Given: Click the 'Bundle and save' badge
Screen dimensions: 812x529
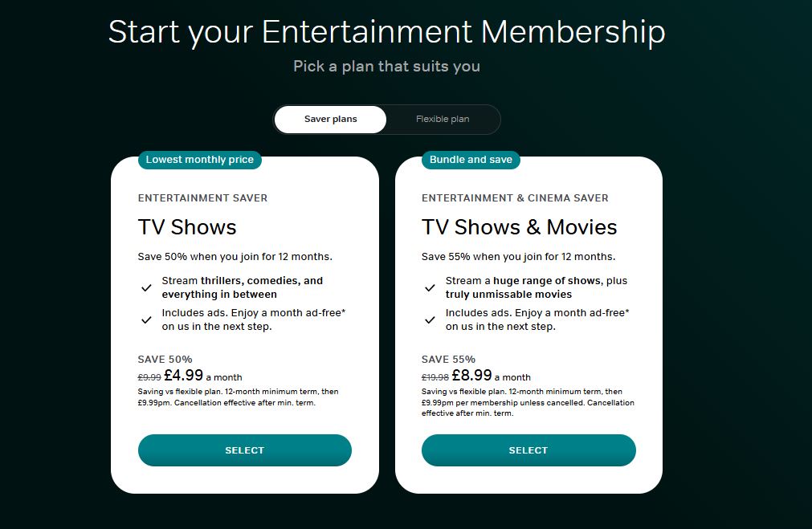Looking at the screenshot, I should click(x=471, y=160).
